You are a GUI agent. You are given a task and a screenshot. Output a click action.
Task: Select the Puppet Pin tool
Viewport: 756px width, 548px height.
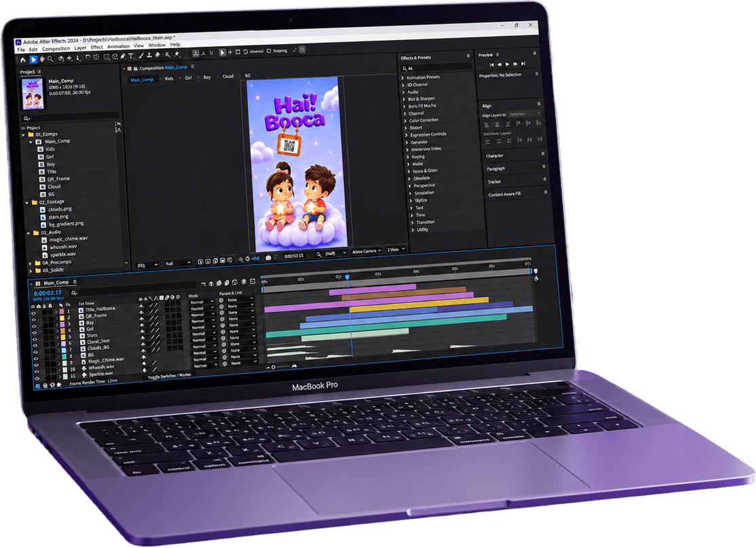(x=177, y=54)
